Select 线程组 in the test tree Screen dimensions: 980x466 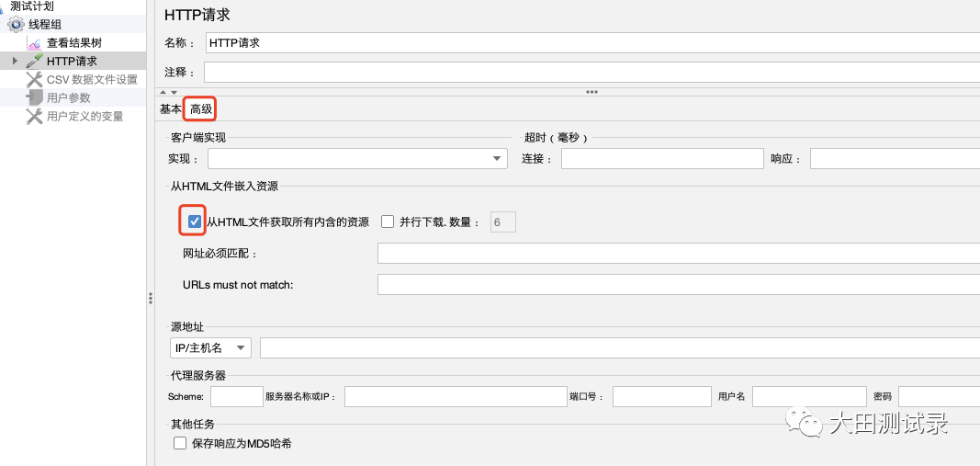pos(45,25)
